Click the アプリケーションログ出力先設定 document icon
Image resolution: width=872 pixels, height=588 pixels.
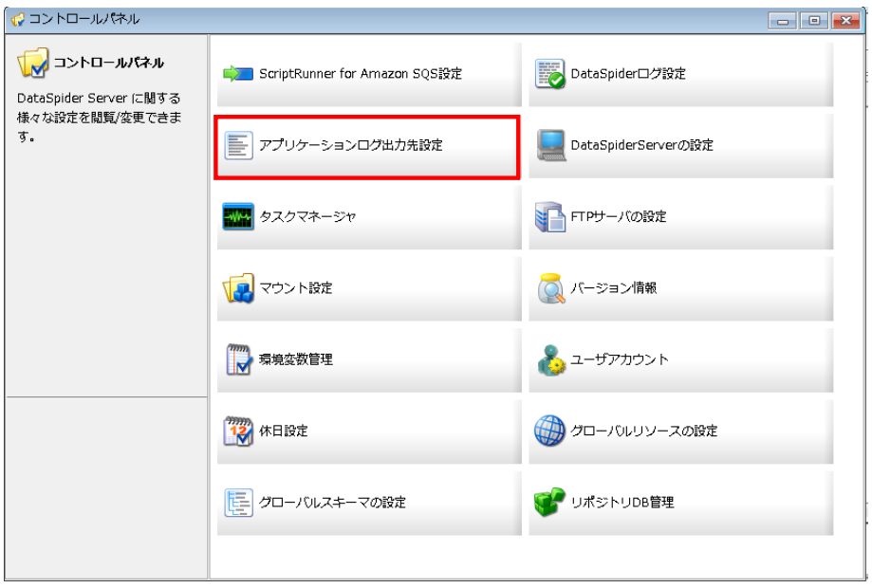238,145
